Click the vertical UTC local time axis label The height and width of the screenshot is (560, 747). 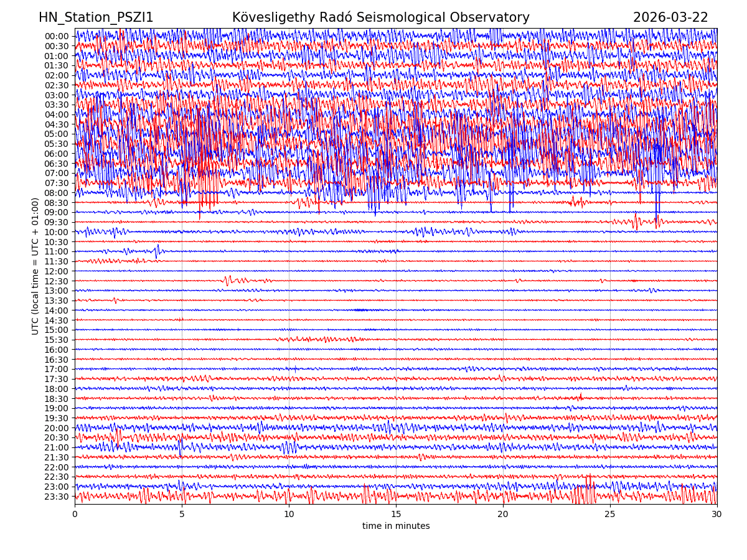pos(35,266)
